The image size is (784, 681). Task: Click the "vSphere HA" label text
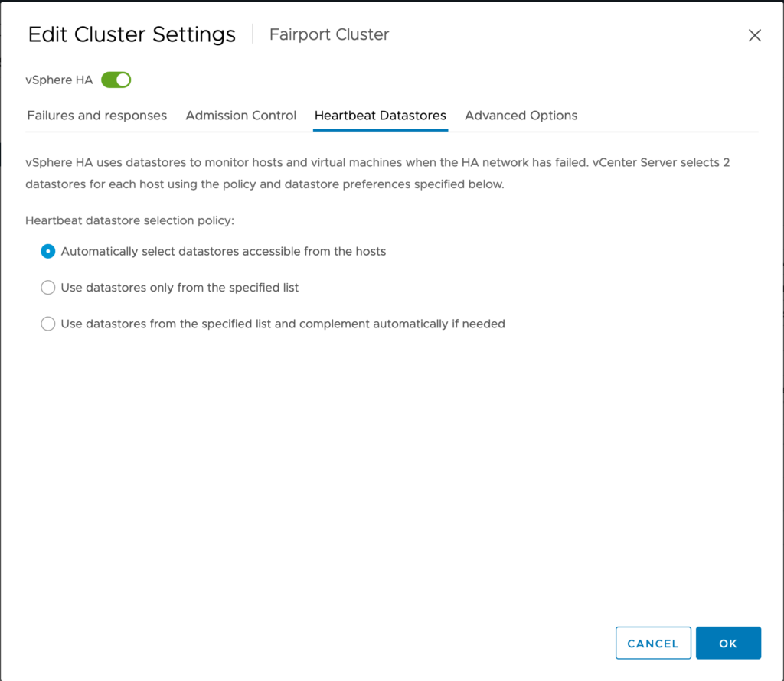click(x=59, y=80)
